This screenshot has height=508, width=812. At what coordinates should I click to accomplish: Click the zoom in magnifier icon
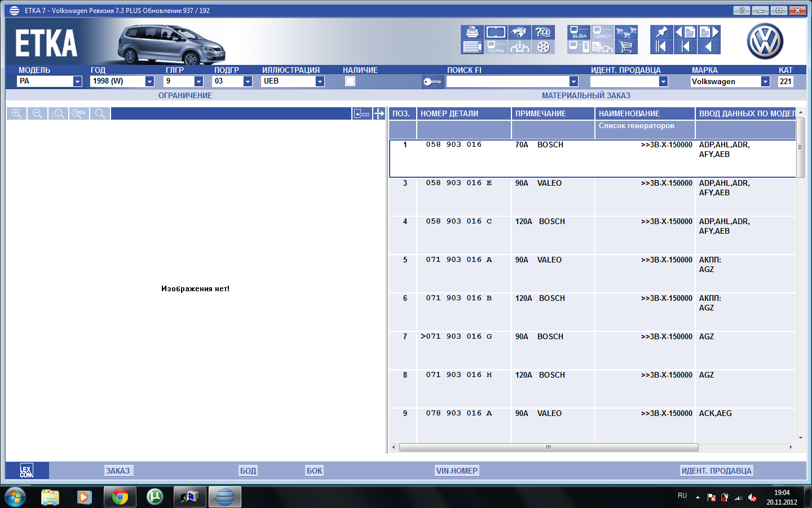tap(16, 113)
